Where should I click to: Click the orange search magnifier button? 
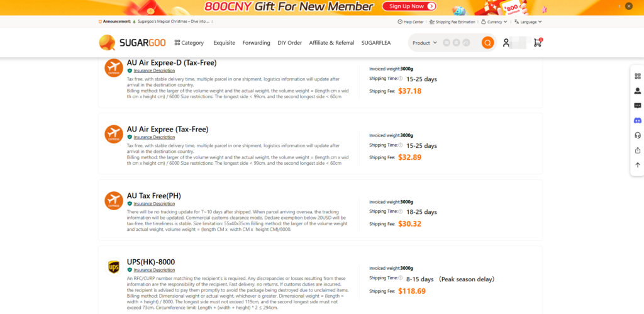pyautogui.click(x=487, y=43)
